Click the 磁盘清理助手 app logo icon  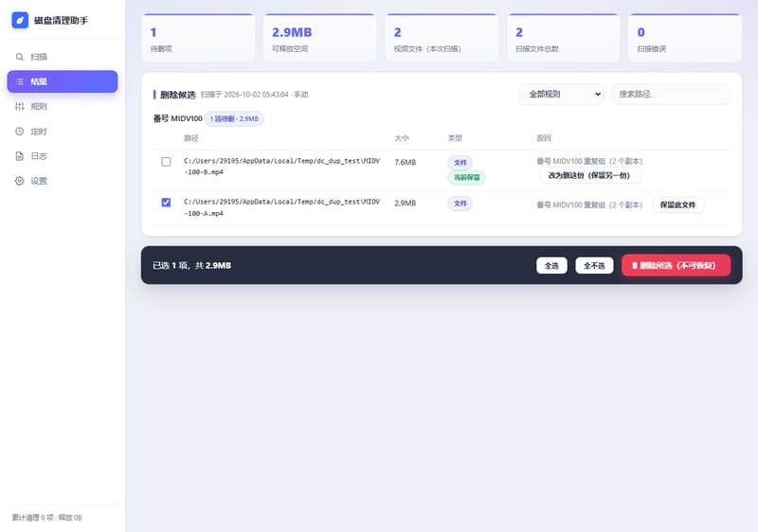point(20,20)
